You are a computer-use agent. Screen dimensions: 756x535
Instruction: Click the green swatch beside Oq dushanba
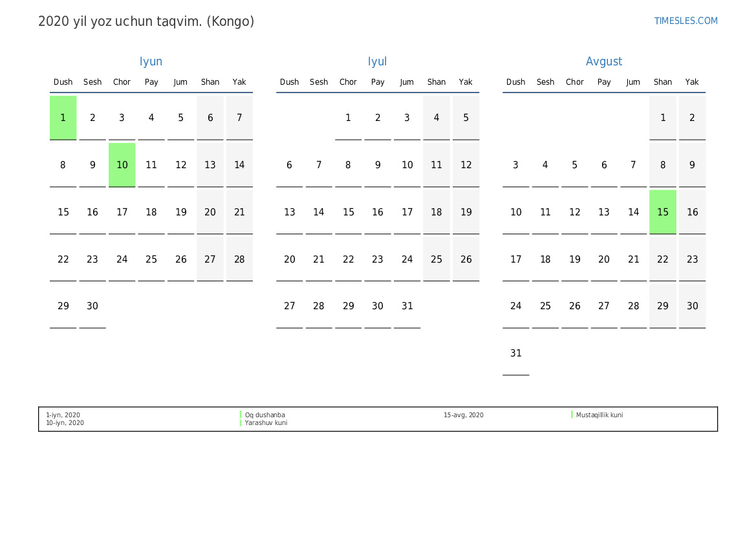click(x=241, y=415)
